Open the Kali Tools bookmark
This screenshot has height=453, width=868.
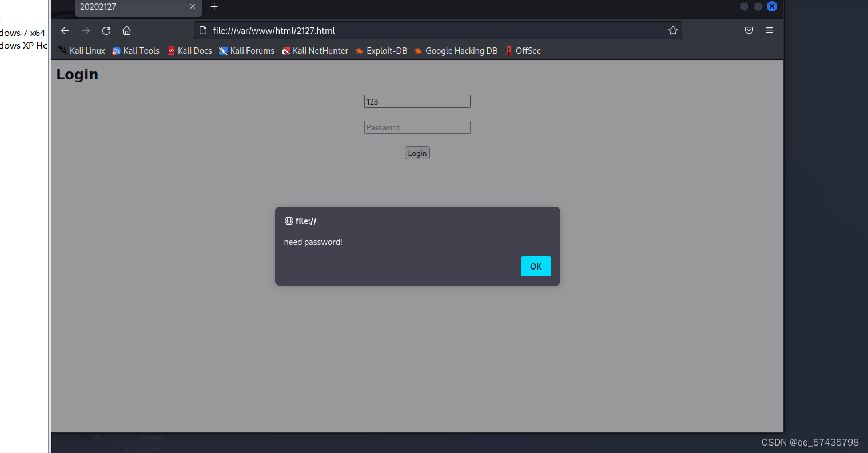point(136,51)
